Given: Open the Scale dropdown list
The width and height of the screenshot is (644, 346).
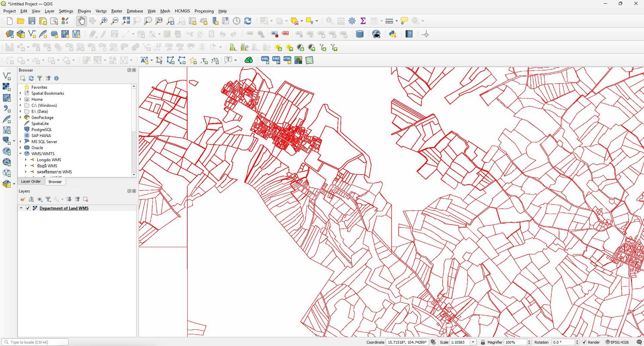Looking at the screenshot, I should pyautogui.click(x=473, y=342).
